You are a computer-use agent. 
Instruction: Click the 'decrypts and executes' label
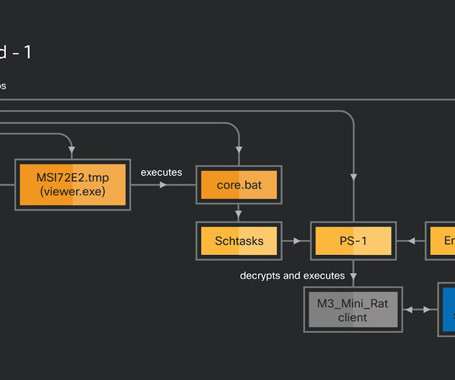click(292, 276)
